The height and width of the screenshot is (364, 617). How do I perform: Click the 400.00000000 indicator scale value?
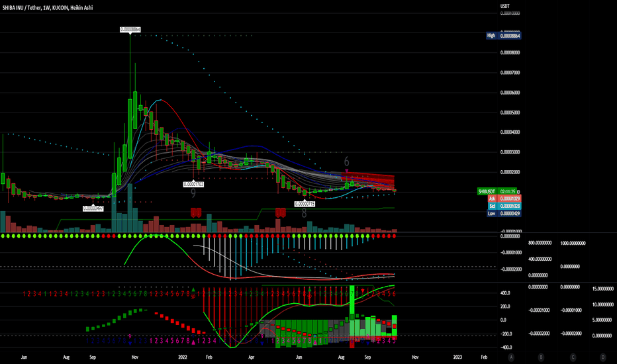point(540,259)
